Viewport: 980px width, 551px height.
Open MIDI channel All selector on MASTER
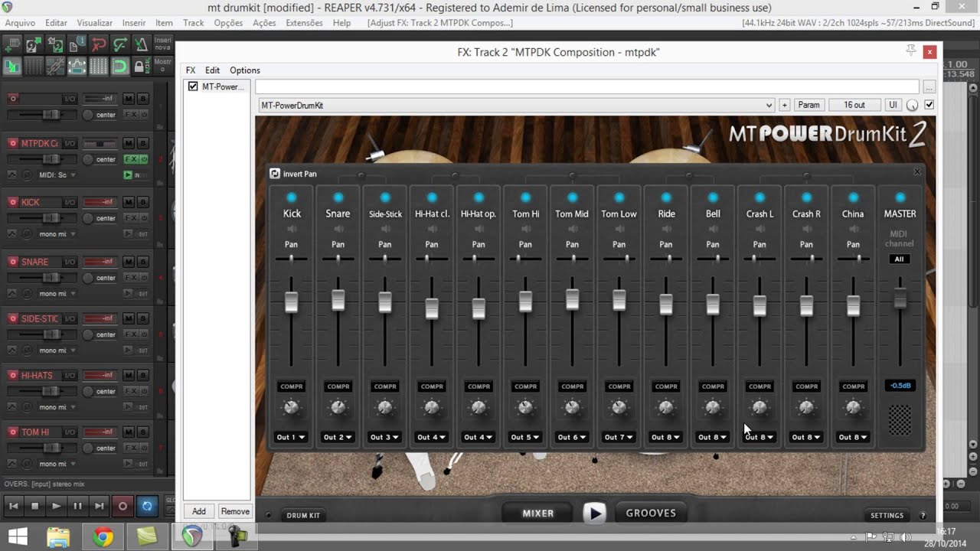tap(900, 259)
